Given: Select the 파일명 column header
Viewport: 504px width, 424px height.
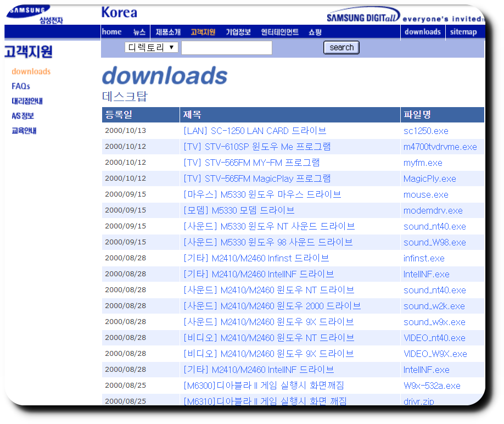Looking at the screenshot, I should tap(443, 115).
